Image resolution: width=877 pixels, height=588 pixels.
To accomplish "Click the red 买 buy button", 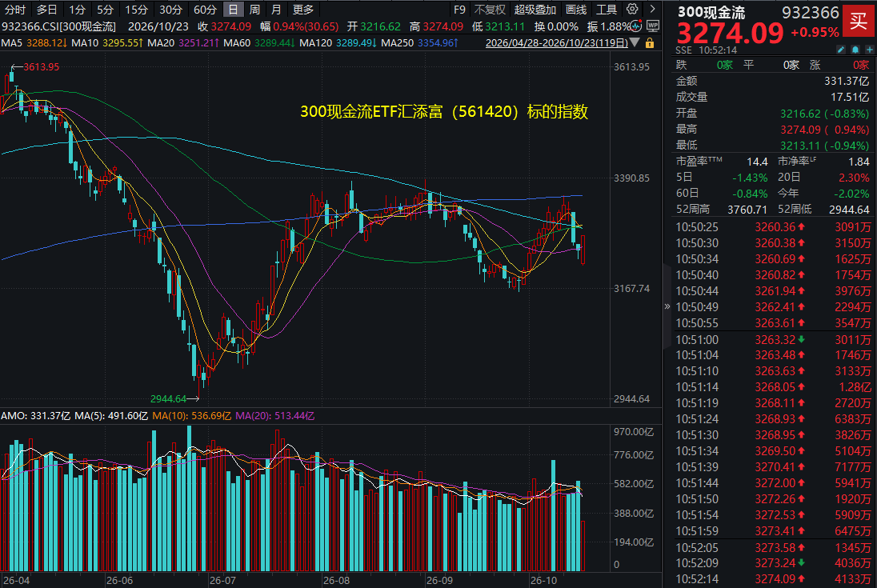I will pos(859,21).
